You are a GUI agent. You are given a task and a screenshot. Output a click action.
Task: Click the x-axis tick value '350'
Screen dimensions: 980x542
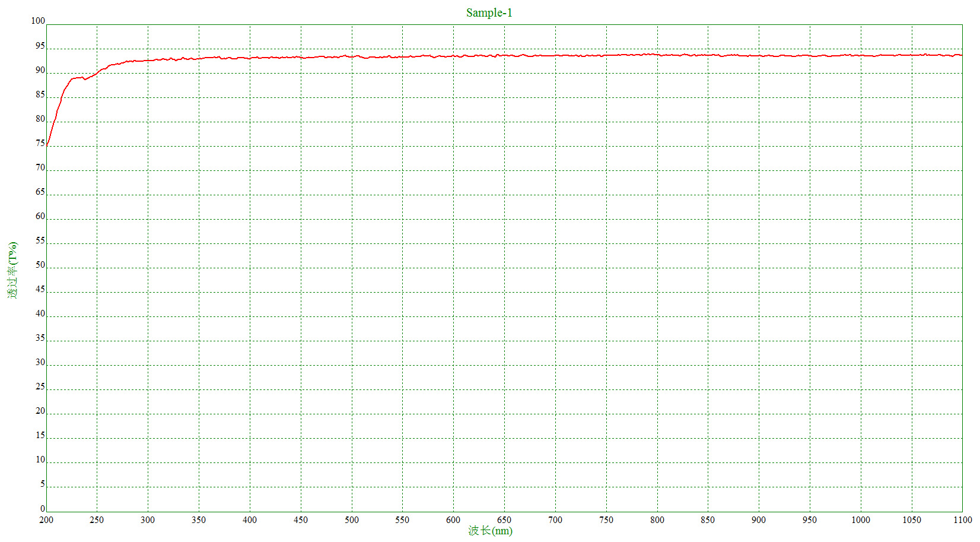point(199,520)
